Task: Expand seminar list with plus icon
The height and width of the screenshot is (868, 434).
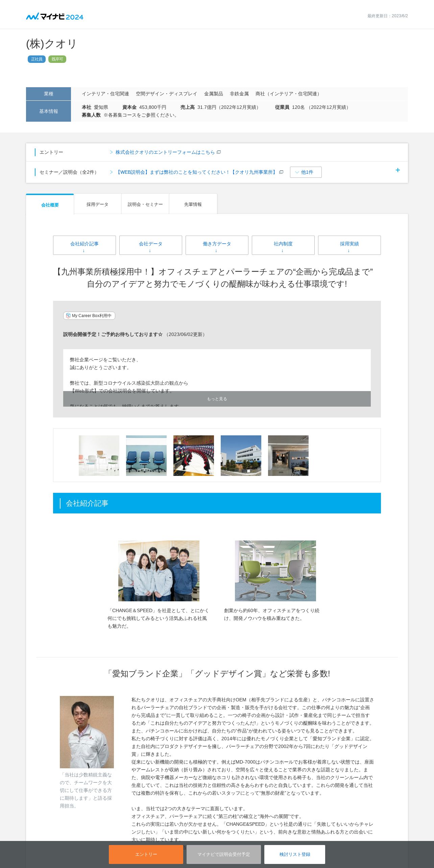Action: pyautogui.click(x=397, y=170)
